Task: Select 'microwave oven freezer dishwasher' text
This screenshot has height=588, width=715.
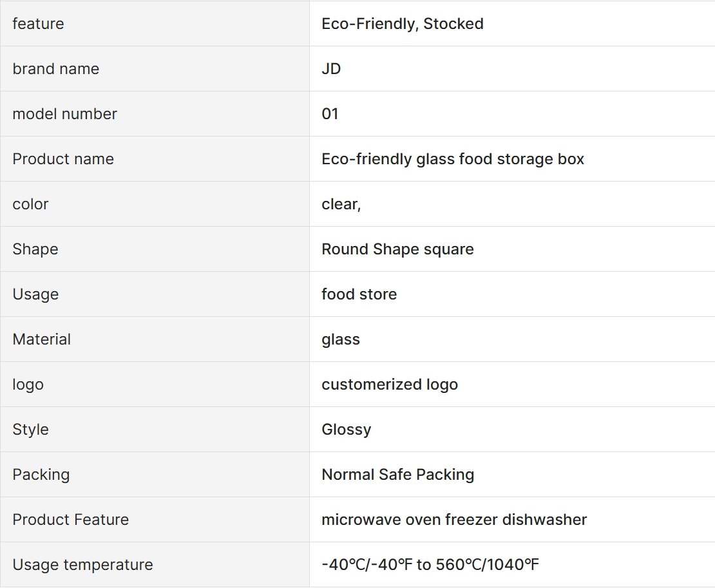Action: [454, 520]
